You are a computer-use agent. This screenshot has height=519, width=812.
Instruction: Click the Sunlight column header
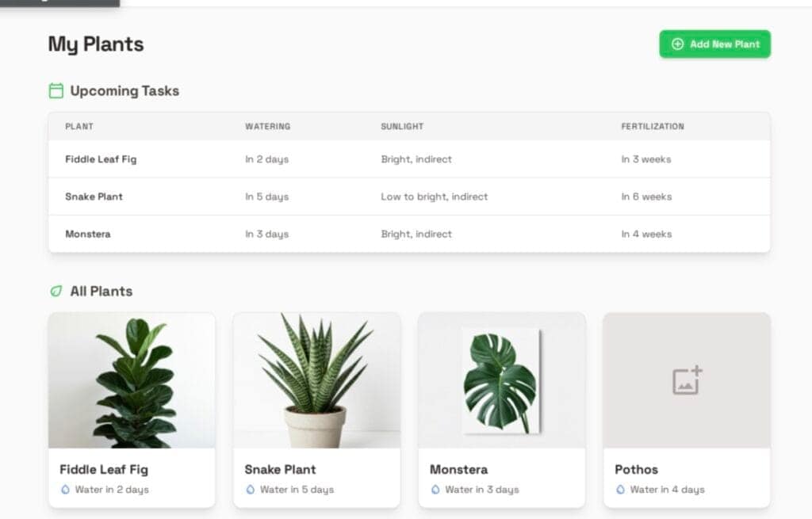[x=402, y=126]
